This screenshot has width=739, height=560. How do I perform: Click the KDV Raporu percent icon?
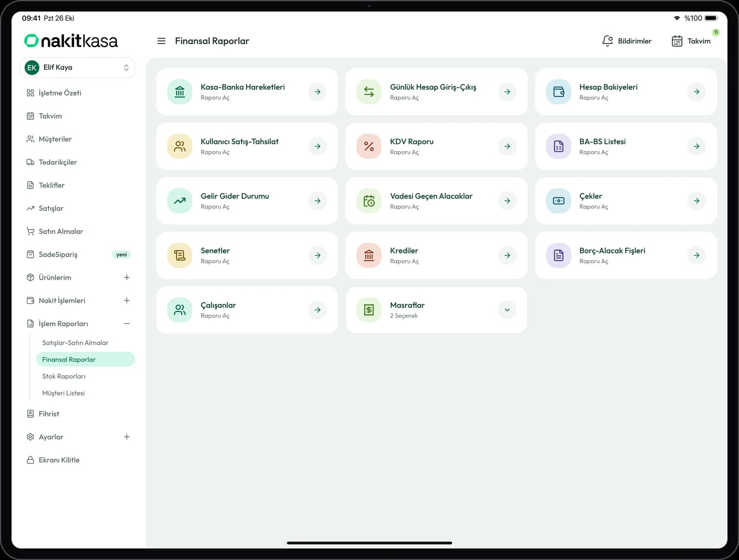[369, 146]
